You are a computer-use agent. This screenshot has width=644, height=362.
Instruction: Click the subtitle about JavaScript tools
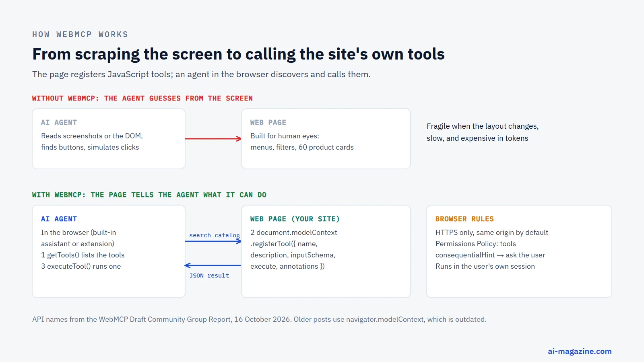coord(201,74)
